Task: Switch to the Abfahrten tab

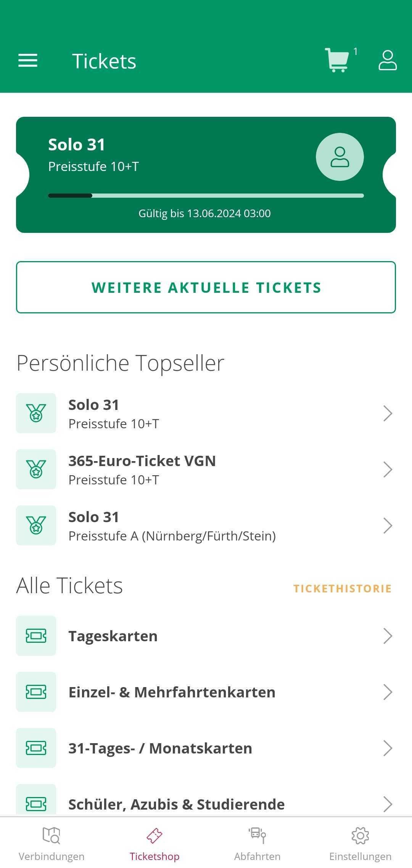Action: [257, 844]
